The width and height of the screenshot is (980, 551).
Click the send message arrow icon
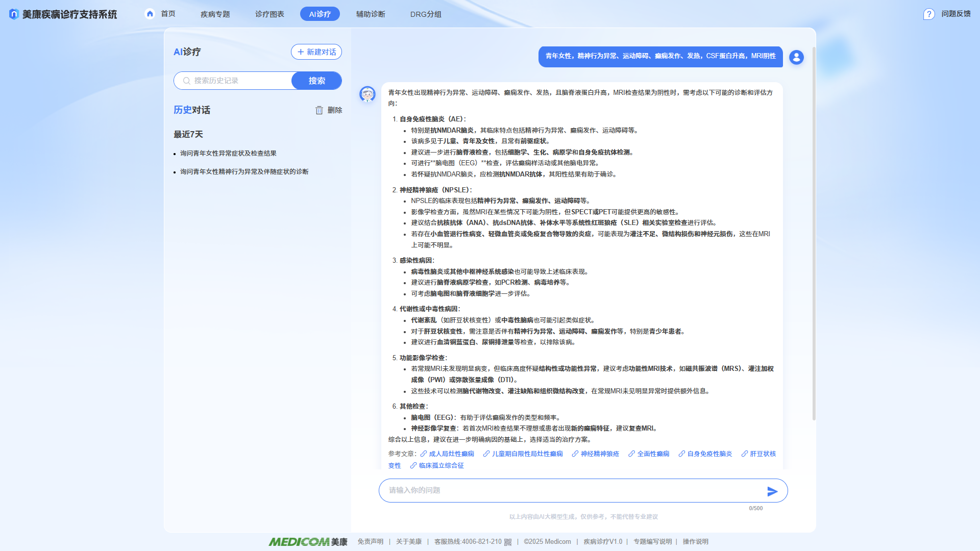(x=772, y=491)
